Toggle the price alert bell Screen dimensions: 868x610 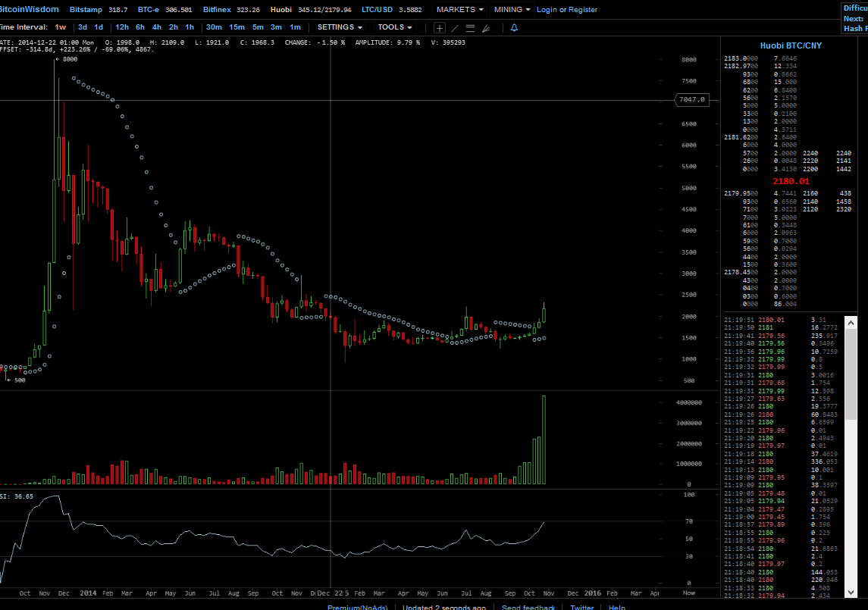click(514, 27)
